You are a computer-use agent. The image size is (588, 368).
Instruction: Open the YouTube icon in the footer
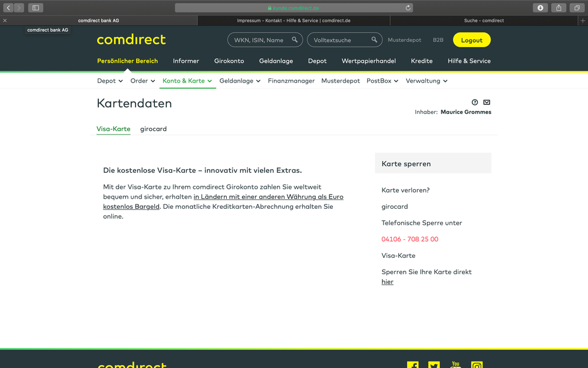click(x=455, y=364)
